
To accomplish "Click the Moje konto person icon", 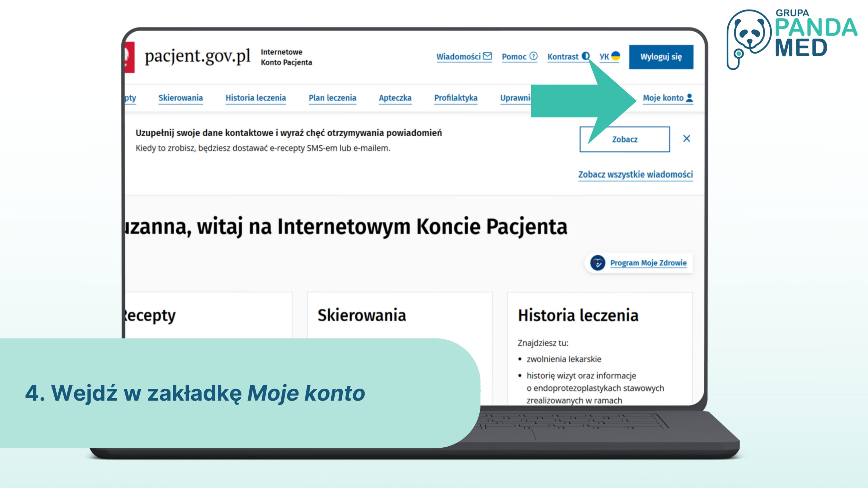I will coord(689,98).
